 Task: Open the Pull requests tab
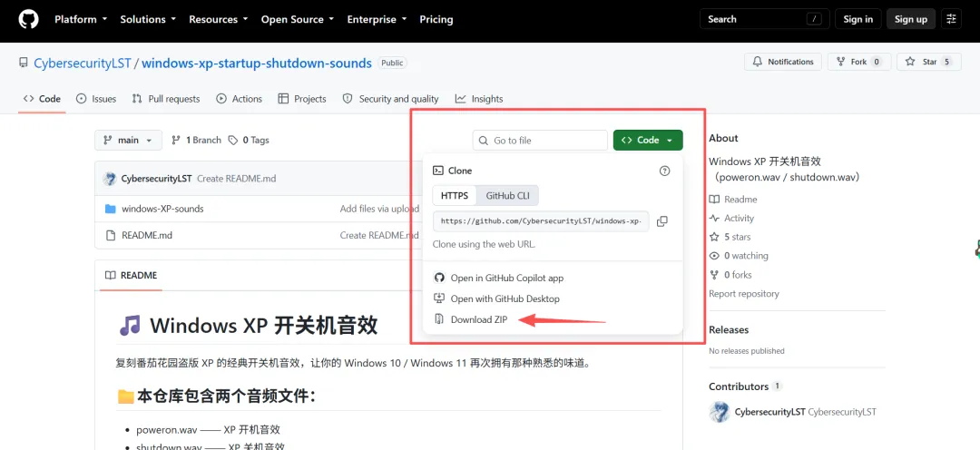point(166,99)
